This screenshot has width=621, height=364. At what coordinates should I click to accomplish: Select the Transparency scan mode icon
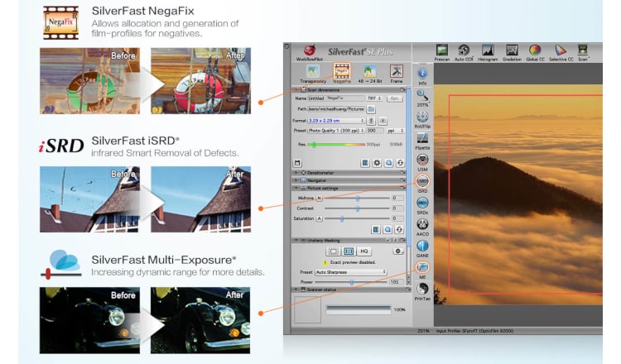click(x=312, y=72)
